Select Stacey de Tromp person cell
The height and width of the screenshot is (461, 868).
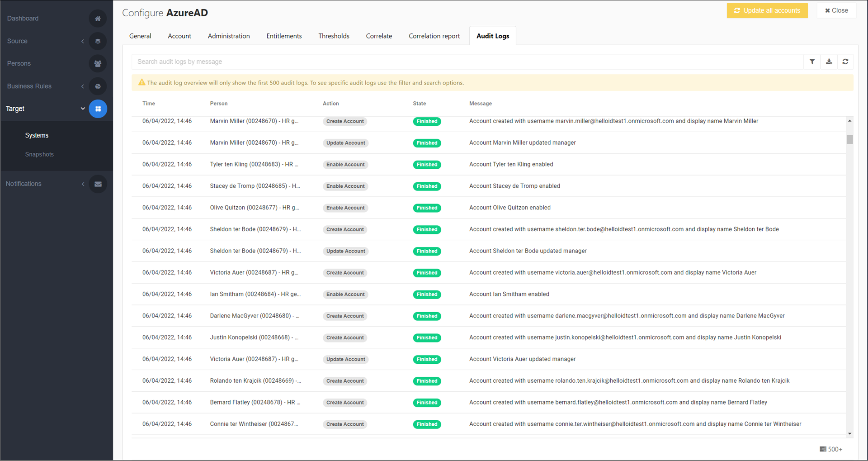click(255, 186)
